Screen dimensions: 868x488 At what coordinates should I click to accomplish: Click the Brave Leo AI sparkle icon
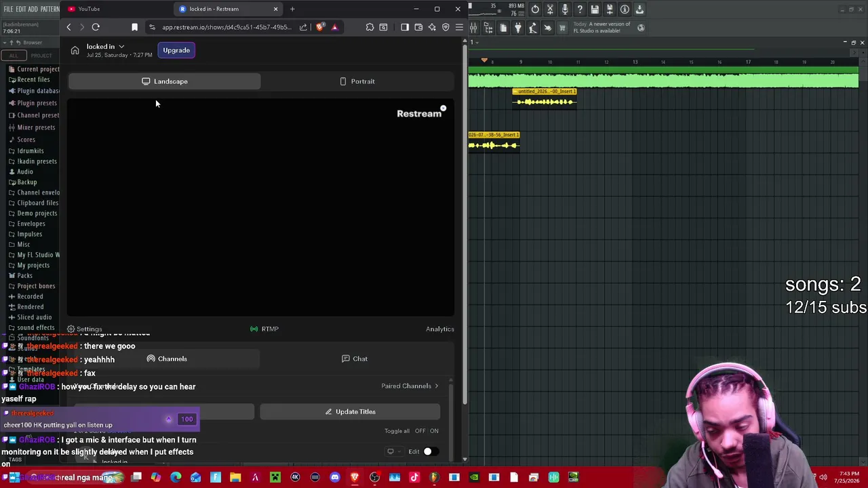(x=432, y=27)
